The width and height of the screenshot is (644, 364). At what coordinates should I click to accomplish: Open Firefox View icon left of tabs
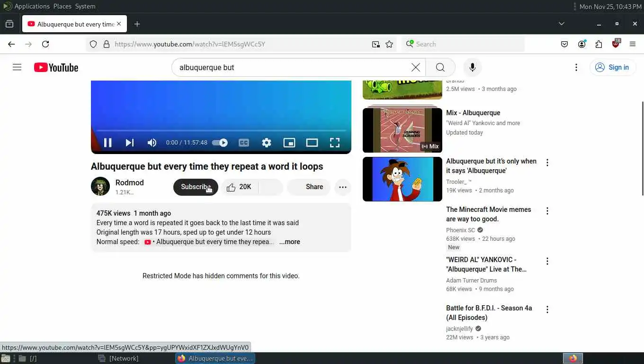9,24
